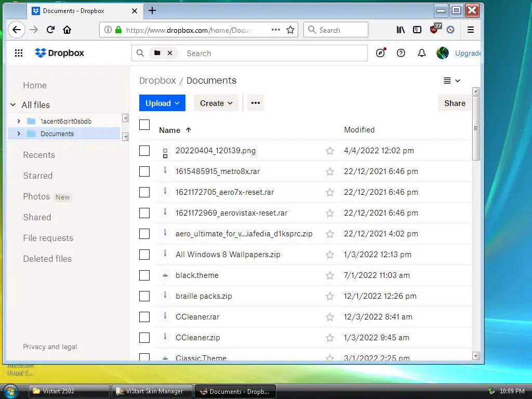Open the braille packs.zip file

tap(204, 296)
